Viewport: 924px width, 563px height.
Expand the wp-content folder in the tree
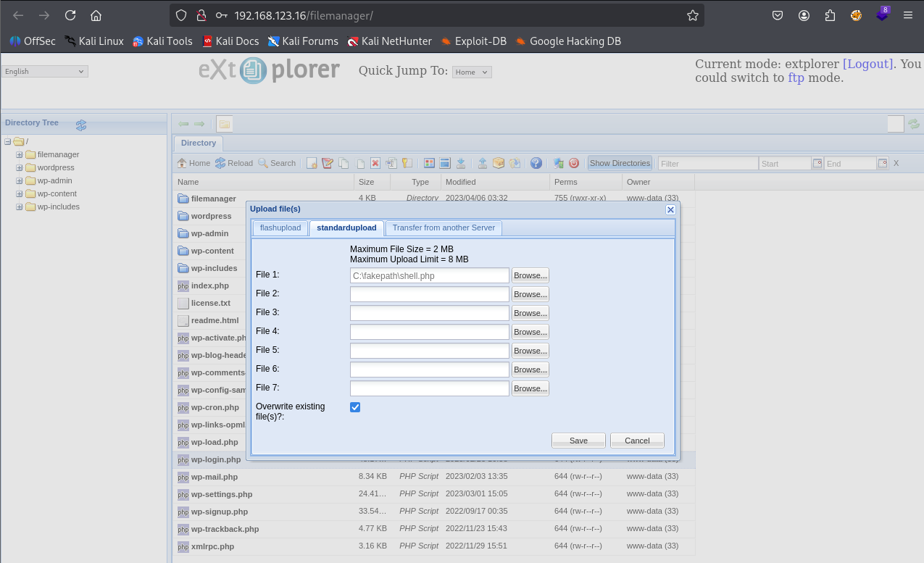(20, 193)
